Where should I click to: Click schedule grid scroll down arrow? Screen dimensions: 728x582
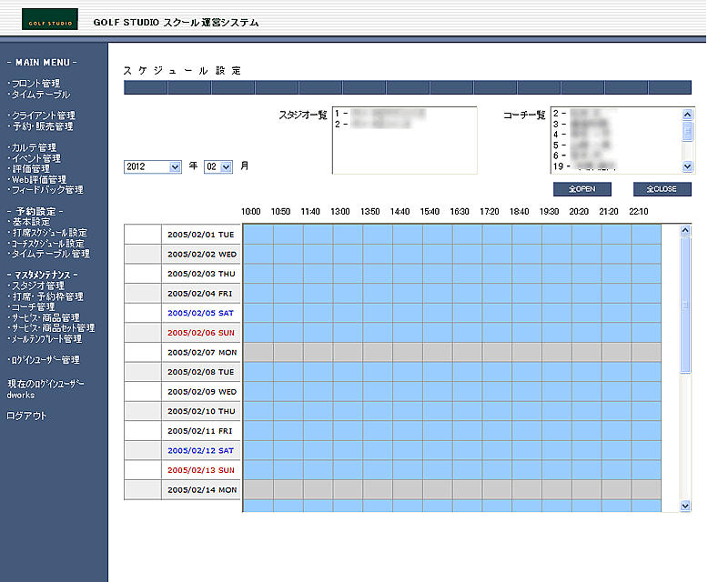(685, 506)
